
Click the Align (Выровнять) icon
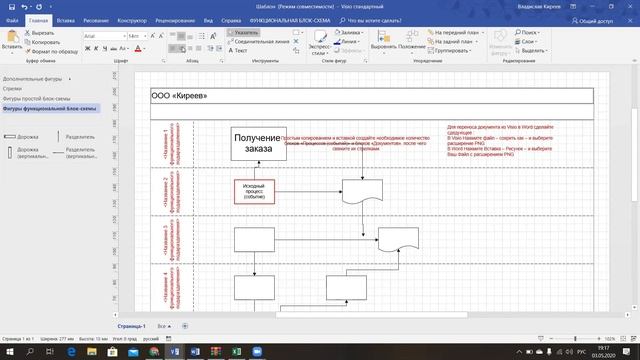coord(383,37)
